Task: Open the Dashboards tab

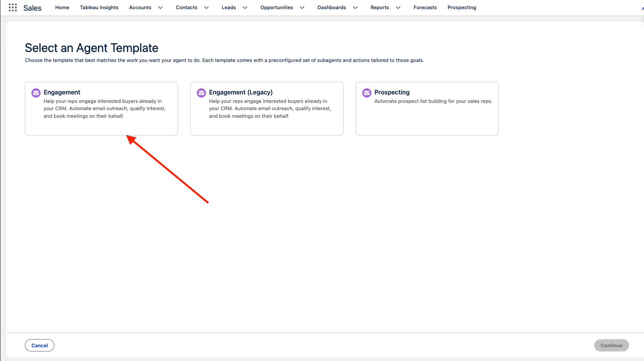Action: point(332,8)
